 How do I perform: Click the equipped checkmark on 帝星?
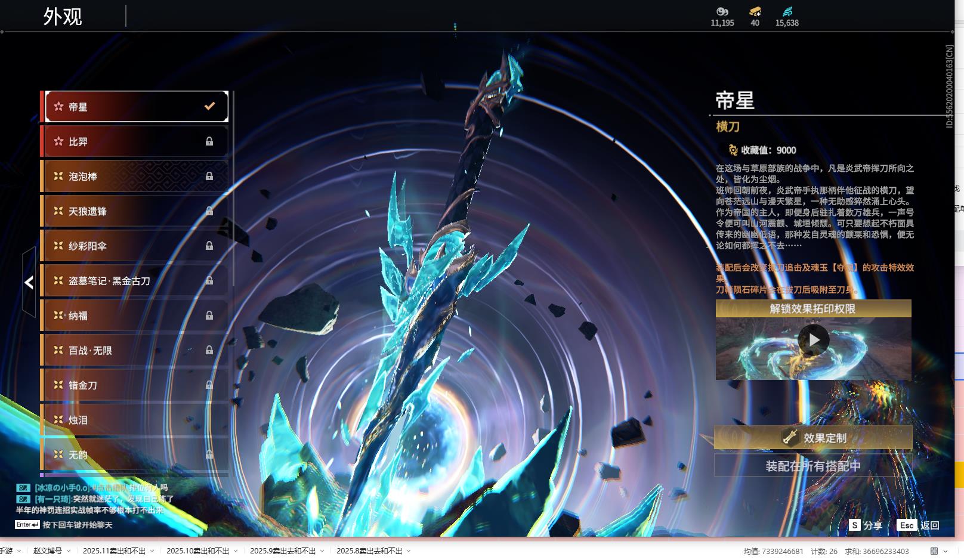[x=209, y=106]
